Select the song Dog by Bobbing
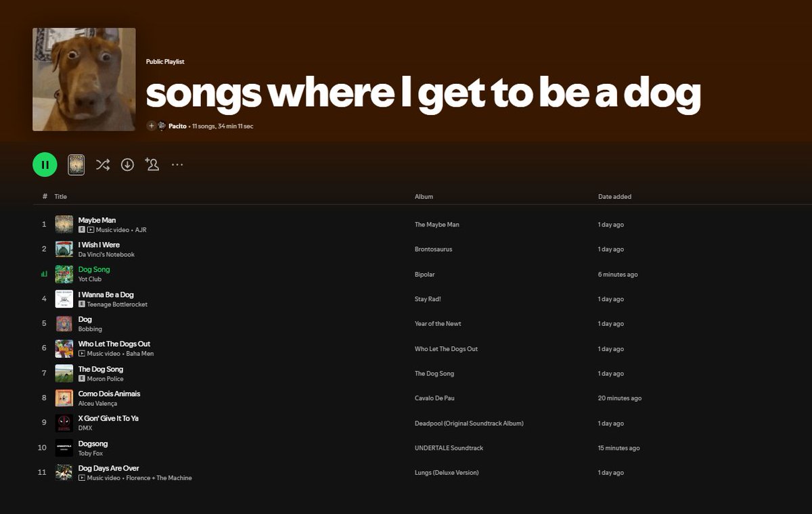The image size is (812, 514). tap(85, 319)
